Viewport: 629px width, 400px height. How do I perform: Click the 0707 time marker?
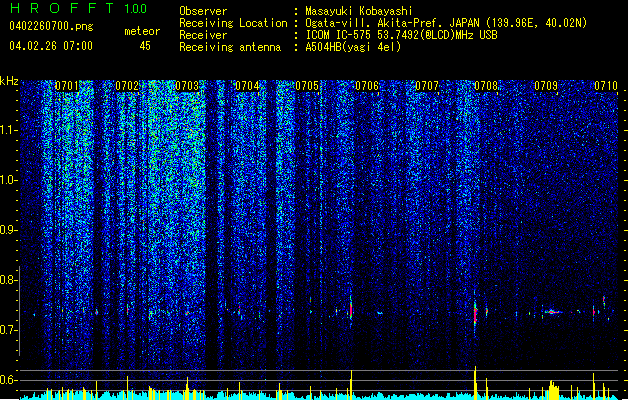pyautogui.click(x=427, y=86)
